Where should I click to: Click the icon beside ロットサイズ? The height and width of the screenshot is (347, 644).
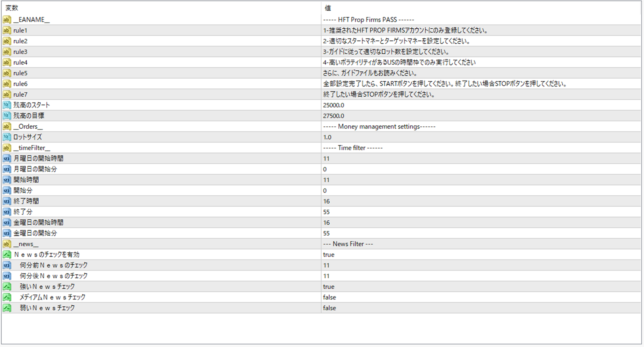[x=7, y=137]
